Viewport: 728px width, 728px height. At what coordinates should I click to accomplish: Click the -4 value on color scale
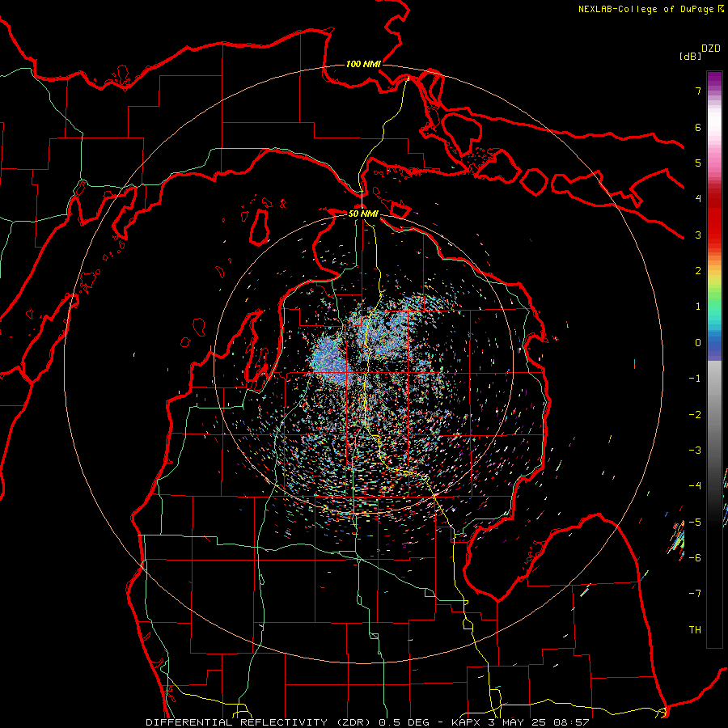[695, 486]
